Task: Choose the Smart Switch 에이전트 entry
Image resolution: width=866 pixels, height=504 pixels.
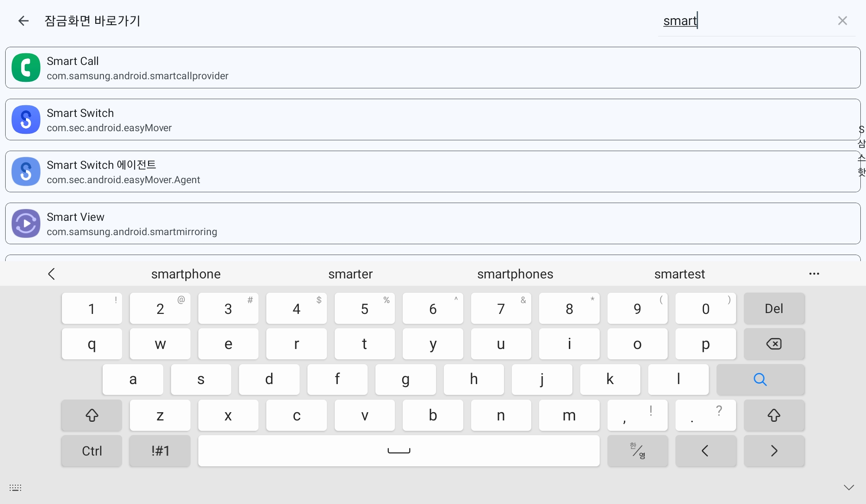Action: pyautogui.click(x=432, y=171)
